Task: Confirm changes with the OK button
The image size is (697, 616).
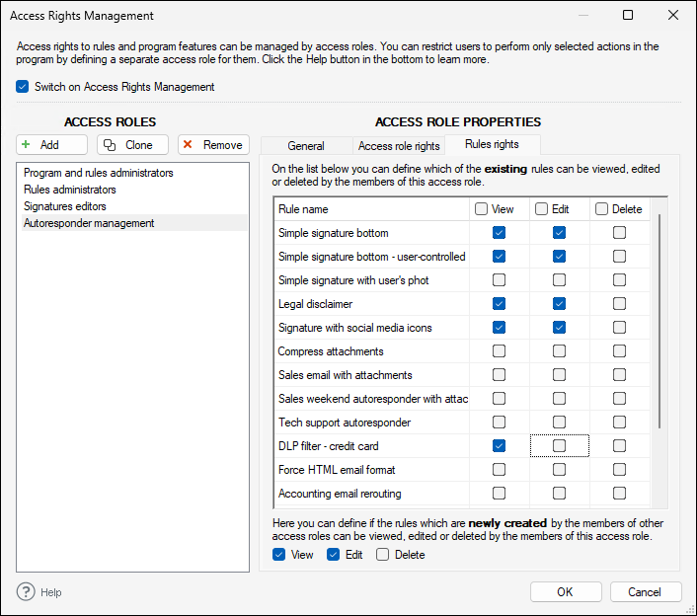Action: (x=566, y=592)
